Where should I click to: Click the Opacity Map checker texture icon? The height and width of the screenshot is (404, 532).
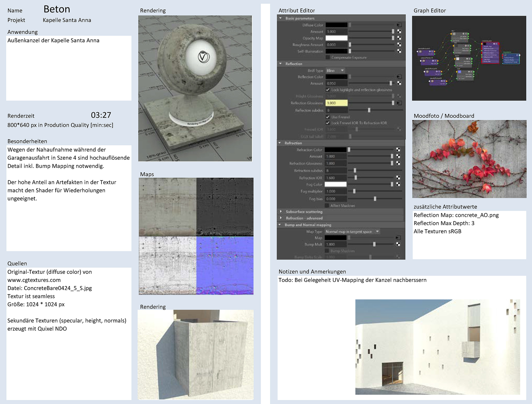[399, 38]
